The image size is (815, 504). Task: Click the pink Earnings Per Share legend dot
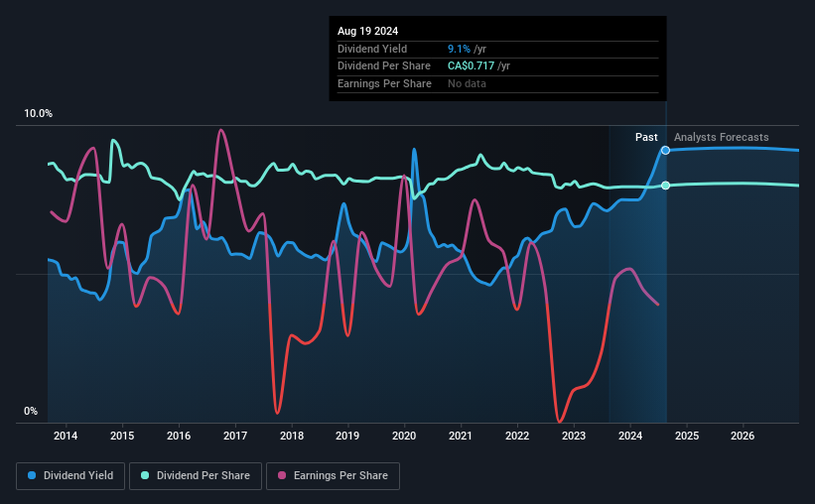pos(282,475)
